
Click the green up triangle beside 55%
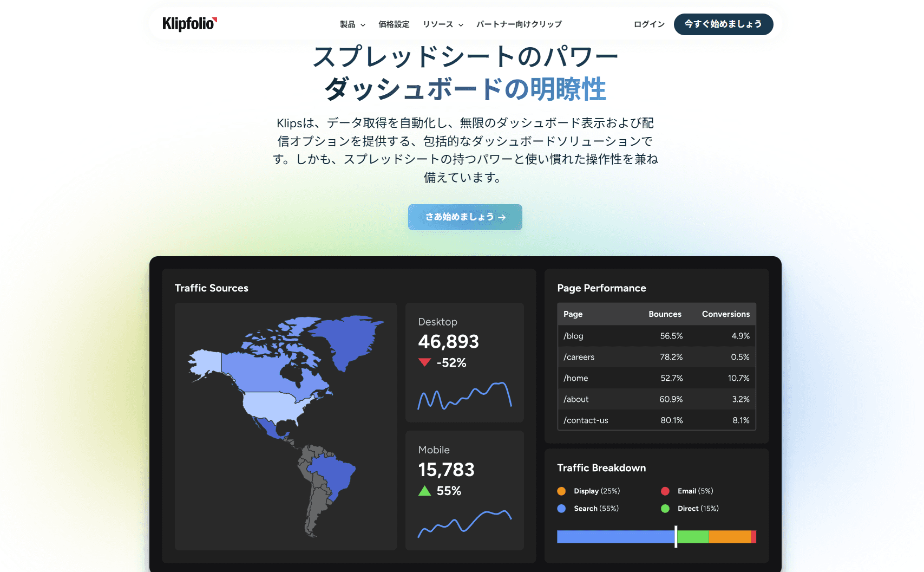coord(424,491)
